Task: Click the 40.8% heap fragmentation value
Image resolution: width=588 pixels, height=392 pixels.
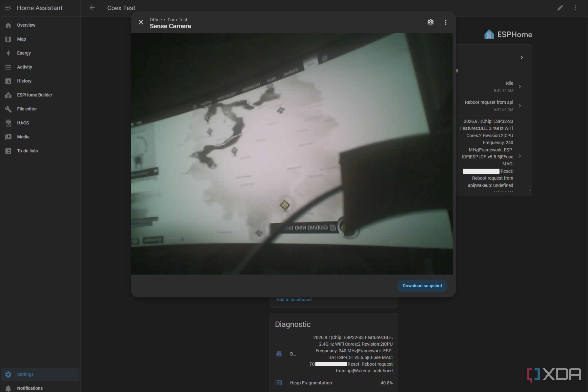Action: tap(386, 383)
